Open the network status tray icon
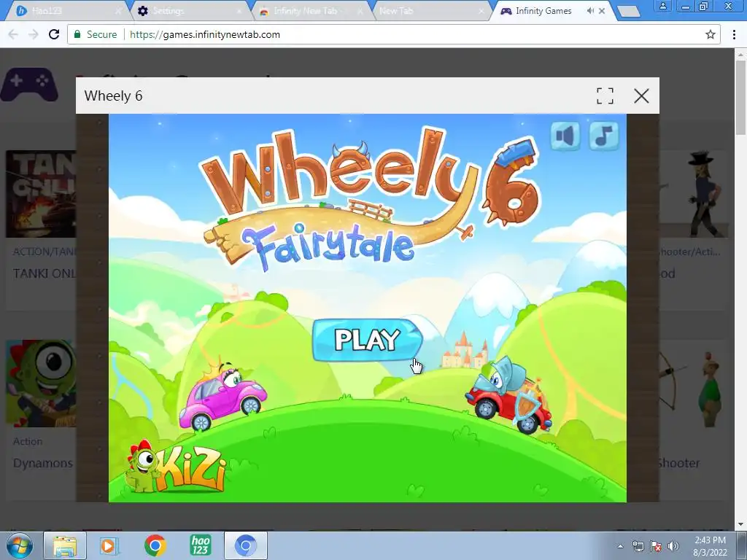747x560 pixels. (638, 547)
